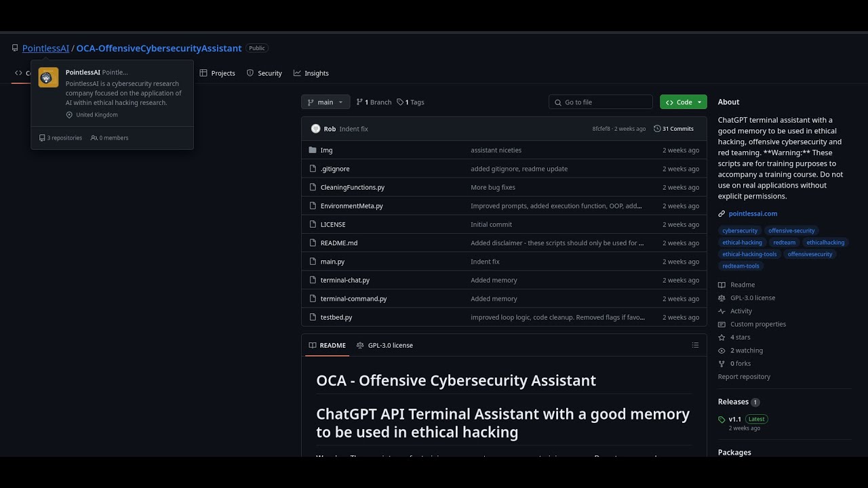
Task: Click the Img folder icon
Action: (313, 150)
